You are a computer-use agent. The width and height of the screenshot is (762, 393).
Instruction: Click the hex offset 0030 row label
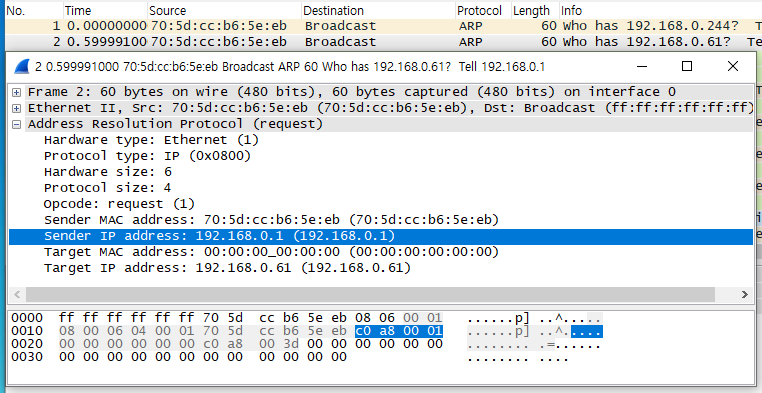[x=27, y=358]
